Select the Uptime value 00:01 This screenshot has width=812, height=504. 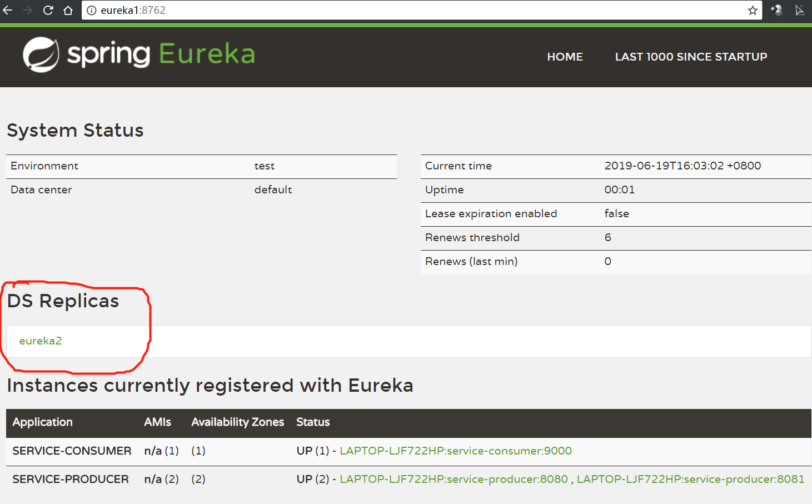(619, 189)
